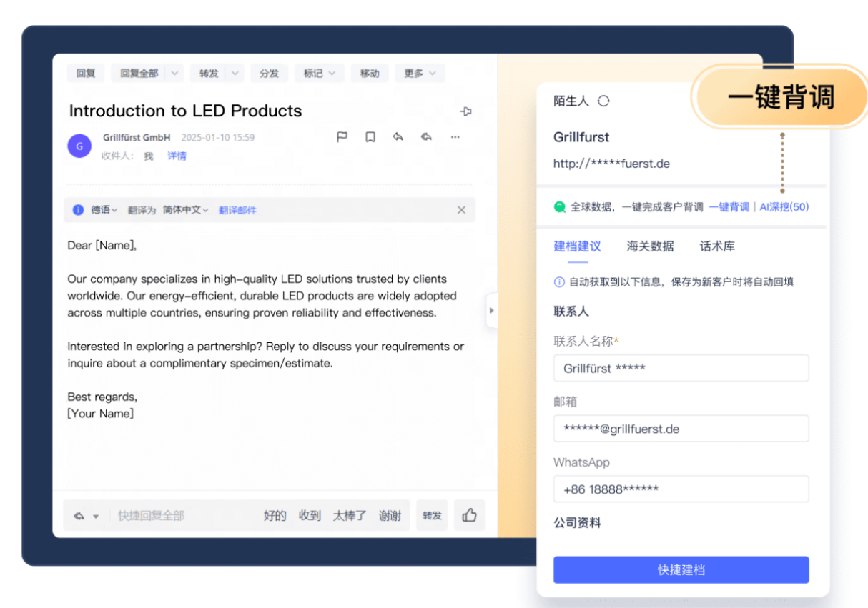This screenshot has width=868, height=608.
Task: Click the green search icon before 全球数据
Action: tap(560, 207)
